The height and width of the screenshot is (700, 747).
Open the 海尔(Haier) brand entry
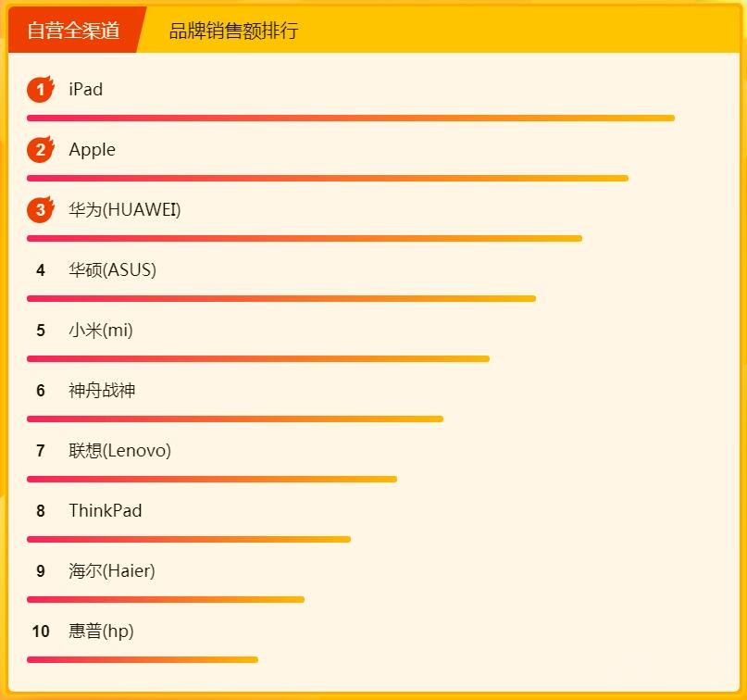click(x=112, y=571)
